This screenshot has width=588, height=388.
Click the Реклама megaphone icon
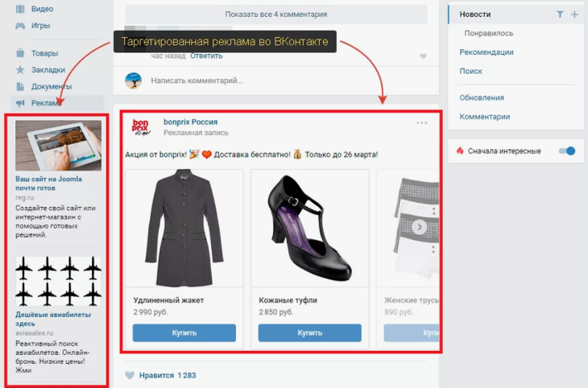pyautogui.click(x=20, y=103)
